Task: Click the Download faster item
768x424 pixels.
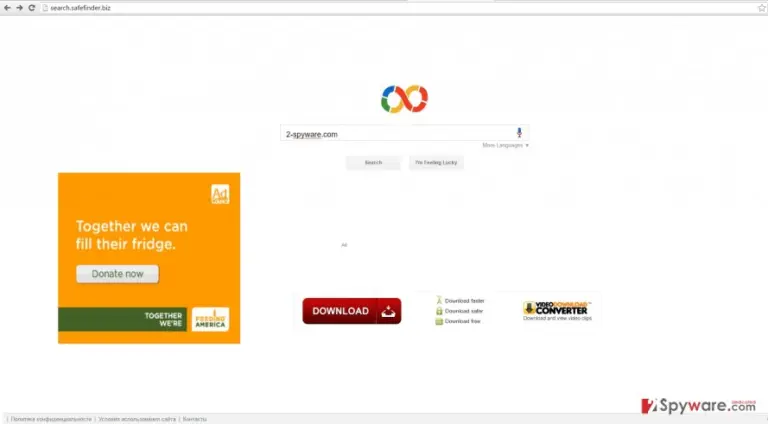Action: [460, 301]
